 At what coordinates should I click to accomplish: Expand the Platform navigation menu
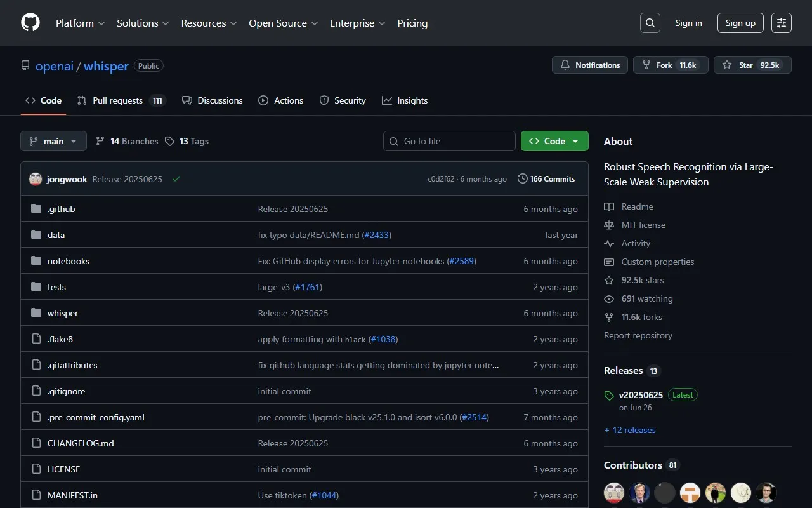tap(80, 23)
